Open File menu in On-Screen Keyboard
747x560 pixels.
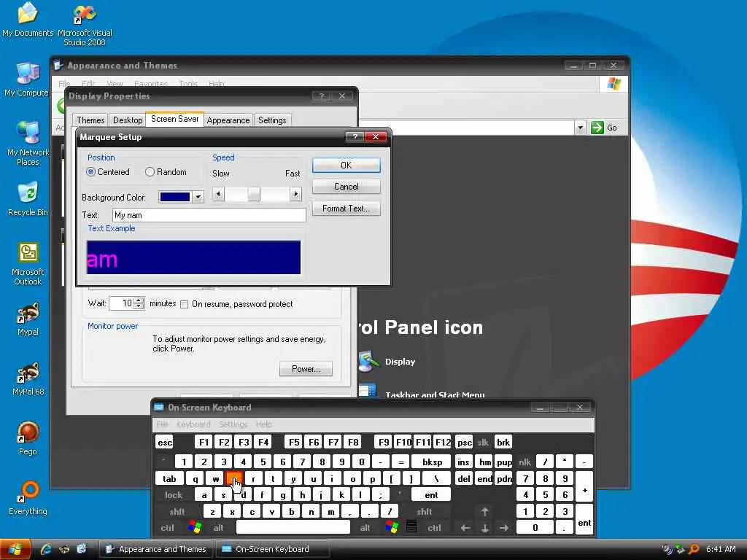click(x=162, y=424)
